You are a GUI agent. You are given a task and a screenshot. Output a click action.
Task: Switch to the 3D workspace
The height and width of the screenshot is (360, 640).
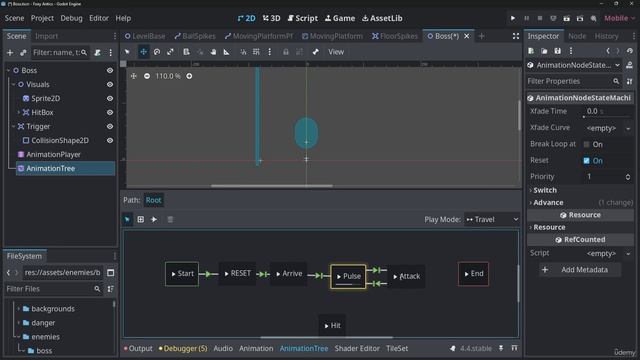tap(271, 18)
